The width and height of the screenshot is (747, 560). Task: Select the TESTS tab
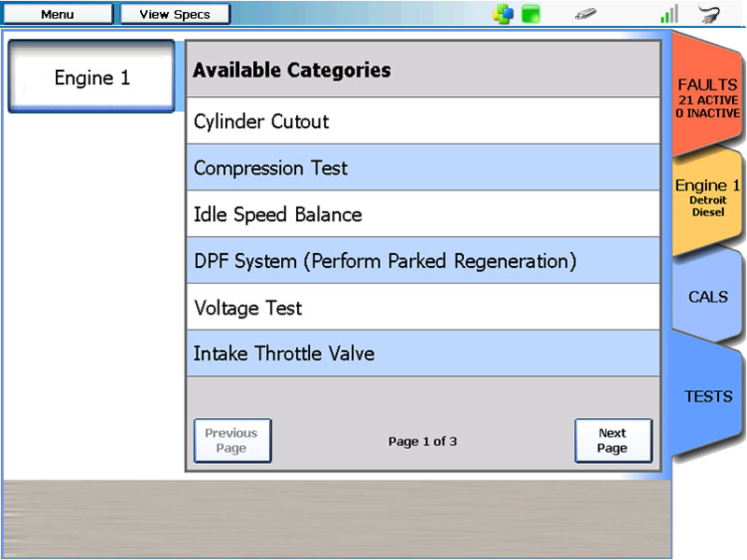click(x=707, y=397)
